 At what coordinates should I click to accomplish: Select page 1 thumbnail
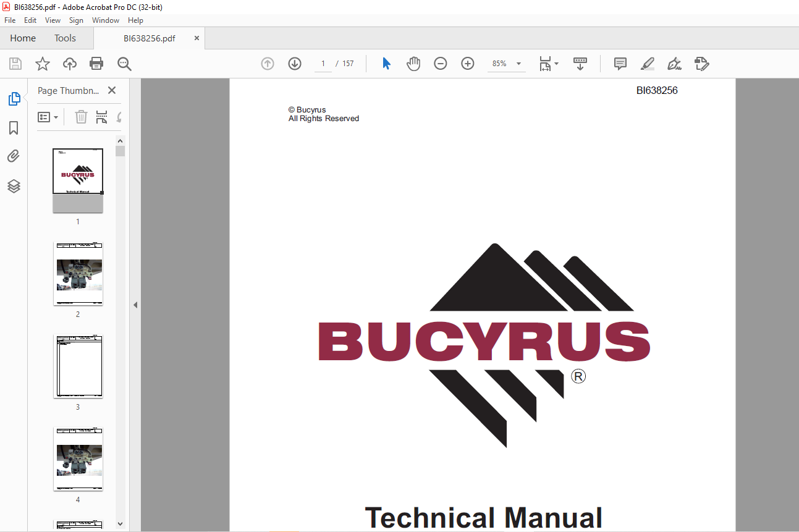click(x=78, y=180)
